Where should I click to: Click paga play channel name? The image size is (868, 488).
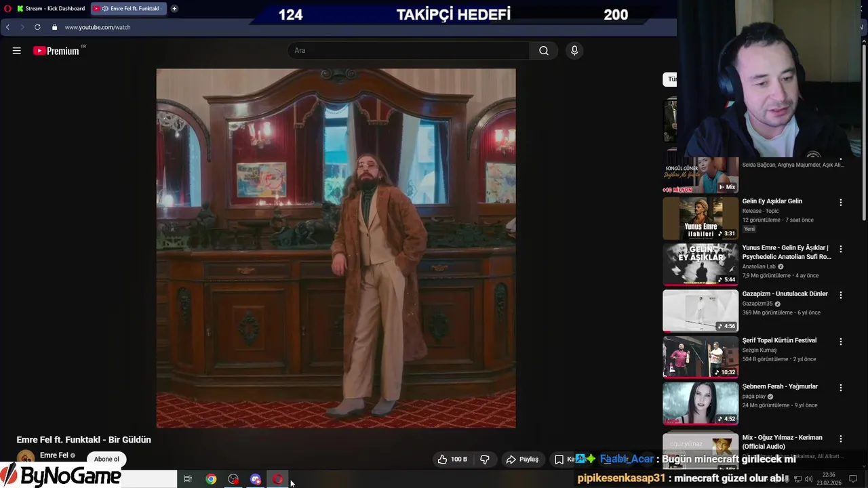coord(753,396)
